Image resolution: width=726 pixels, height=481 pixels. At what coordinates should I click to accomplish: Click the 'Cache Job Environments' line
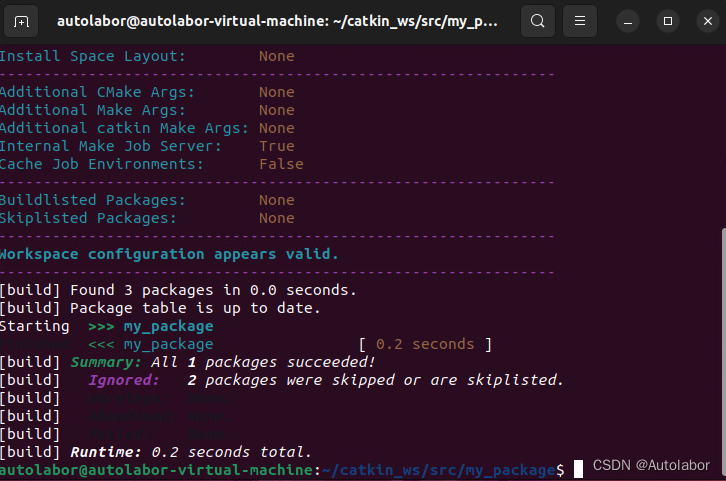pos(150,164)
